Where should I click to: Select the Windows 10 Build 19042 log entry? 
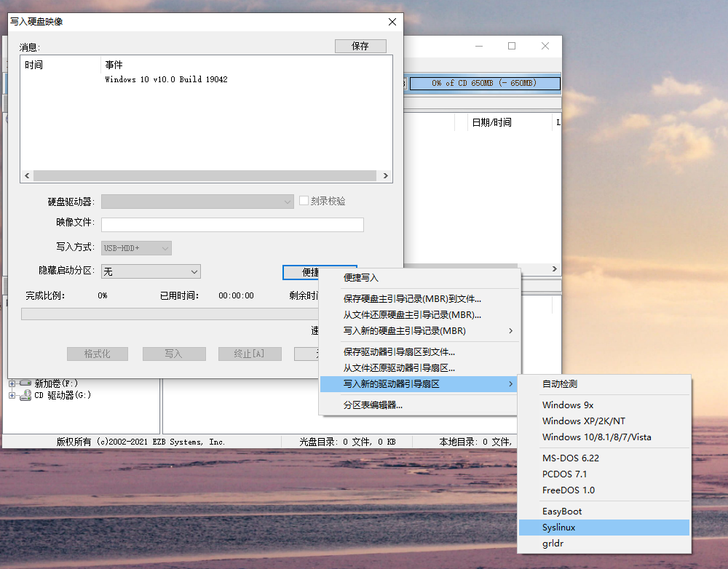tap(166, 79)
